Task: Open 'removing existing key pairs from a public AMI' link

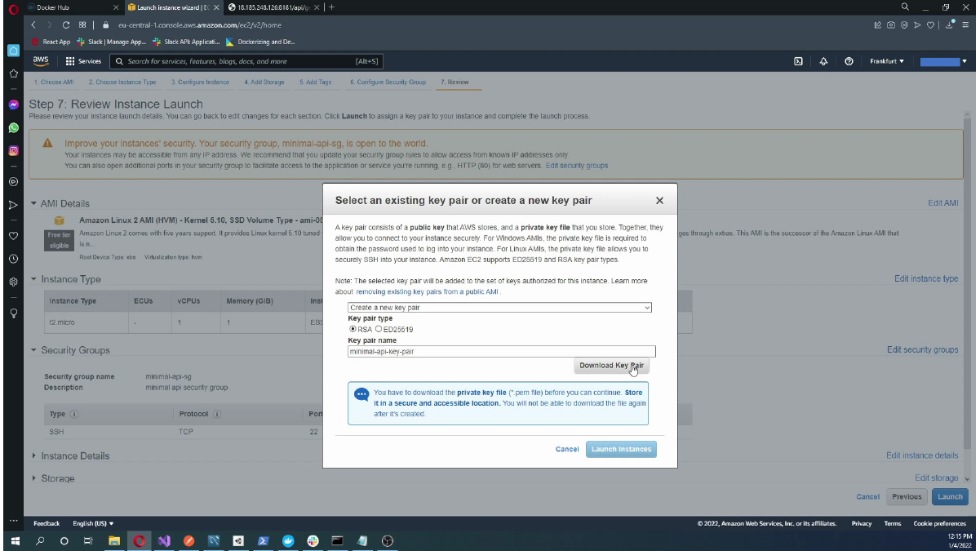Action: click(428, 291)
